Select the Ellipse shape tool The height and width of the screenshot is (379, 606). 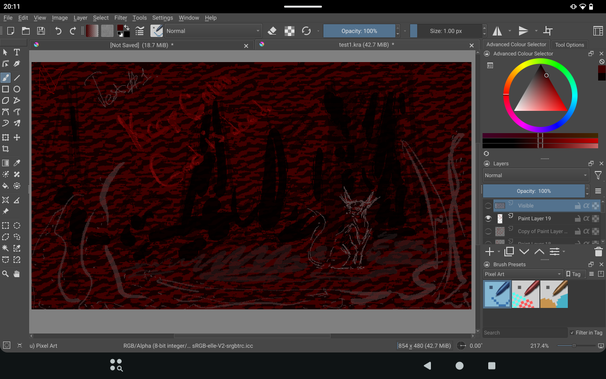coord(17,89)
